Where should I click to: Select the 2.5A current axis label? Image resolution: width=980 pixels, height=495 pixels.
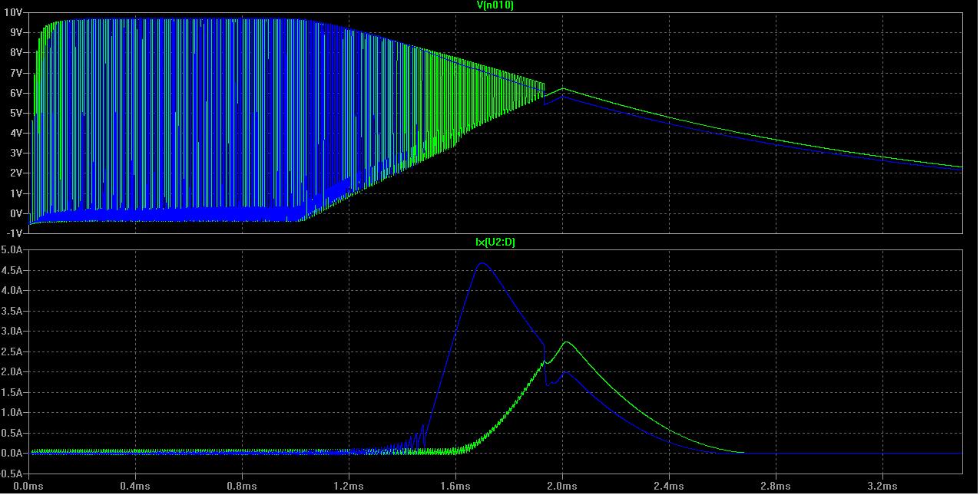pyautogui.click(x=13, y=351)
